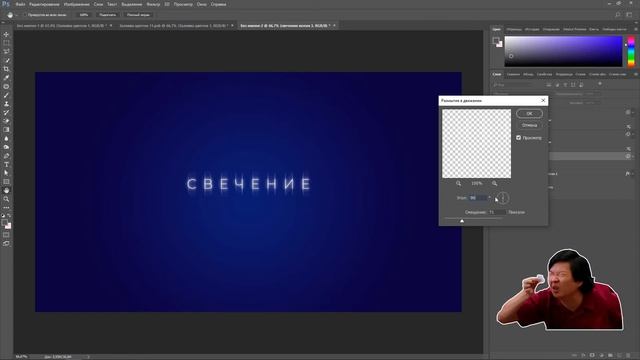Image resolution: width=640 pixels, height=360 pixels.
Task: Zoom out the motion blur preview
Action: coord(458,184)
